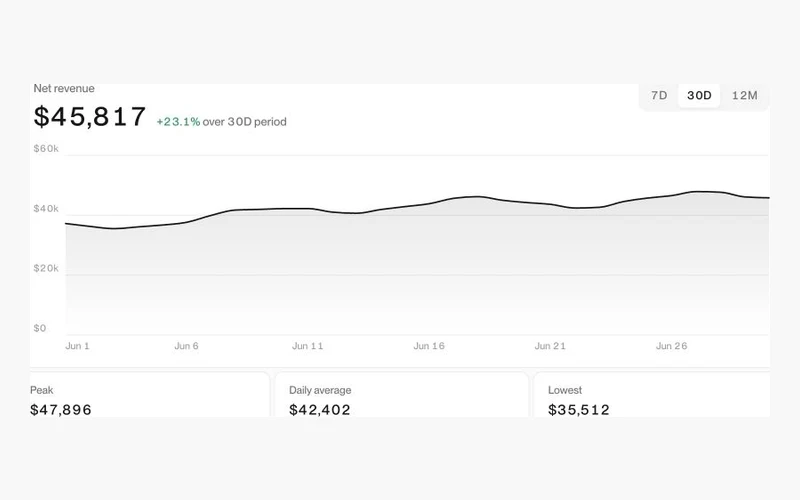Image resolution: width=800 pixels, height=500 pixels.
Task: Click the $35,512 lowest value
Action: click(x=579, y=410)
